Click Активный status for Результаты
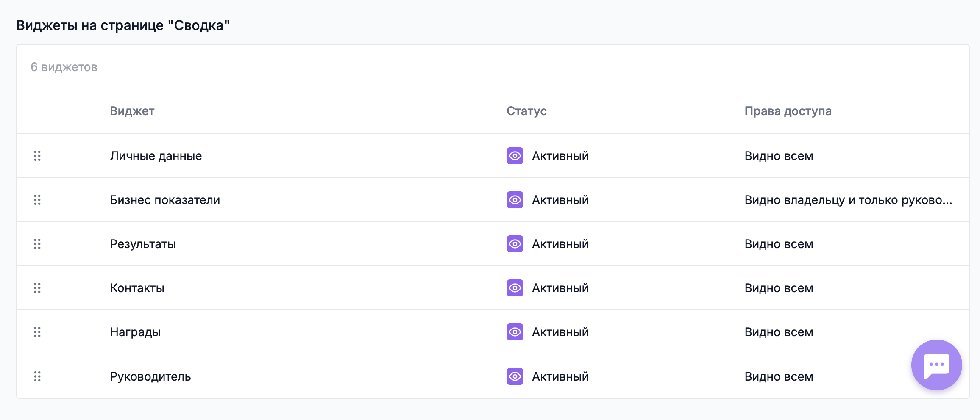Image resolution: width=980 pixels, height=420 pixels. pos(560,244)
